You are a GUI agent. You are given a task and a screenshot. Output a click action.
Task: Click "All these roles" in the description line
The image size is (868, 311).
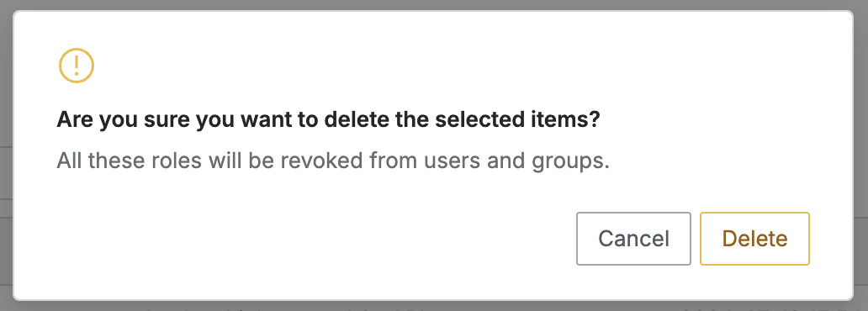pyautogui.click(x=130, y=161)
